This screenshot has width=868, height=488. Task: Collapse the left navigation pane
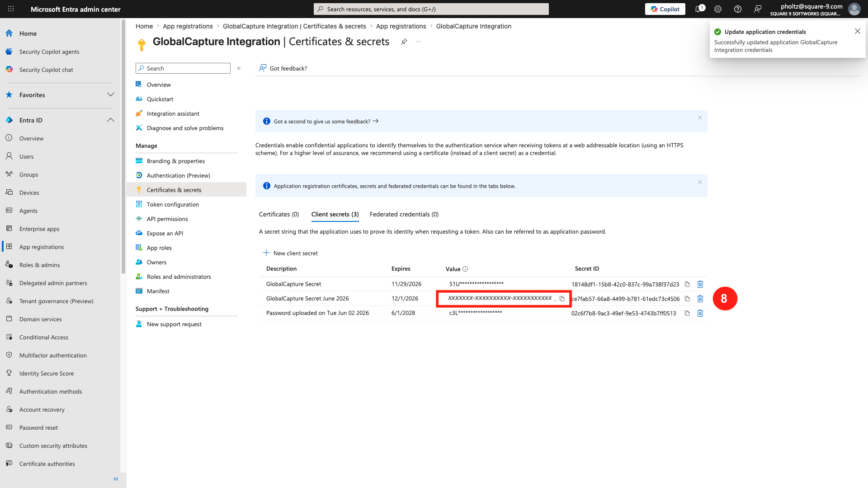(116, 479)
